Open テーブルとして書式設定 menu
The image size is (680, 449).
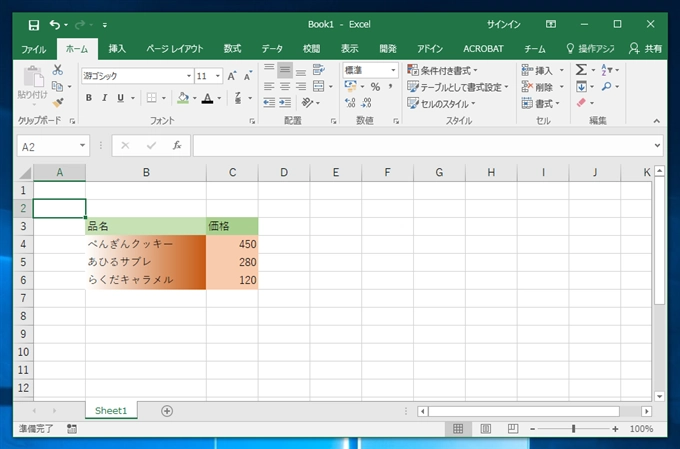[458, 87]
